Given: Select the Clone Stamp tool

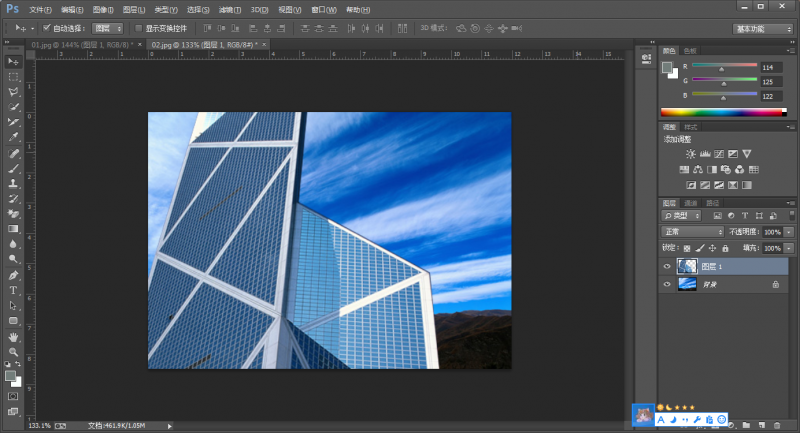Looking at the screenshot, I should [14, 183].
